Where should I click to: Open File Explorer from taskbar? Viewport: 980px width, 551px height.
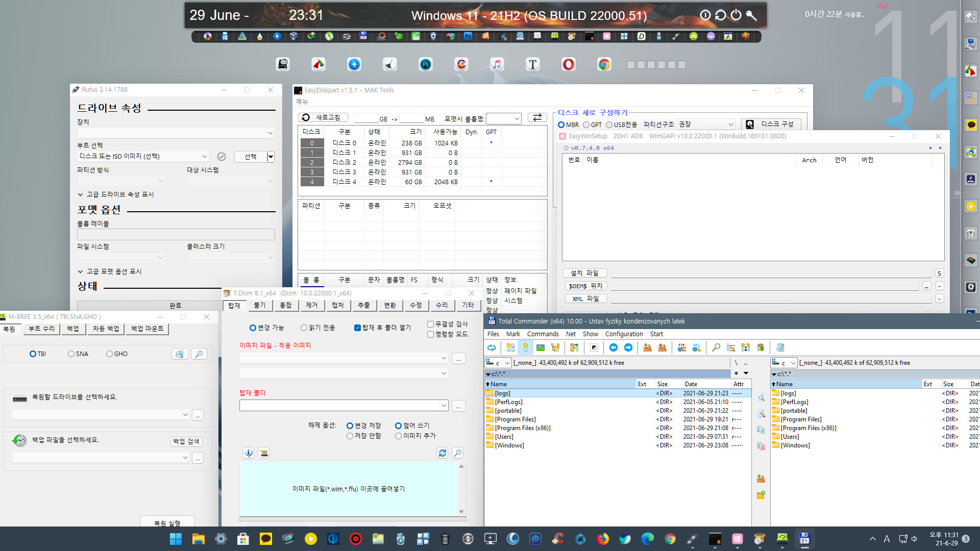pyautogui.click(x=198, y=539)
